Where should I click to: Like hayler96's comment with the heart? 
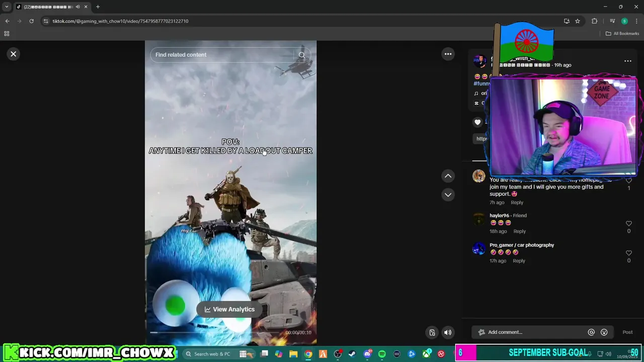[628, 223]
